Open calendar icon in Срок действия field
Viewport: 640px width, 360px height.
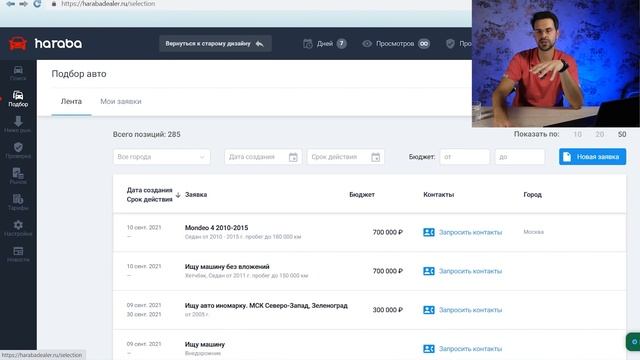(376, 157)
